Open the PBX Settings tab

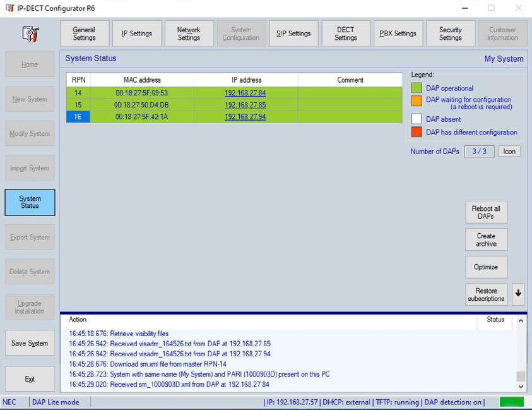[398, 33]
